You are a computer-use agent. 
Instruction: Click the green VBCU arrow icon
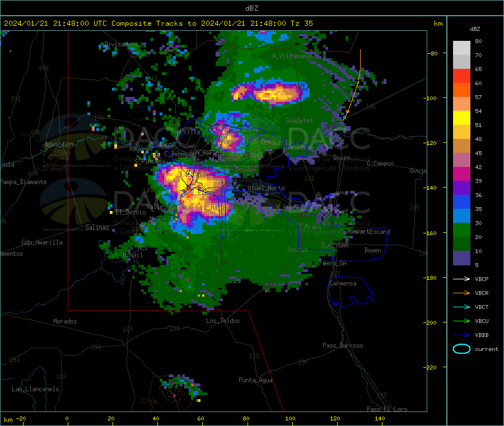click(x=461, y=321)
